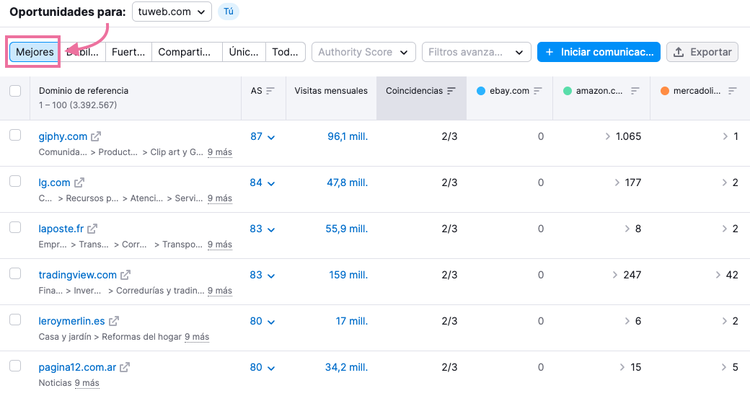
Task: Open external link icon for tradingview.com
Action: 125,275
